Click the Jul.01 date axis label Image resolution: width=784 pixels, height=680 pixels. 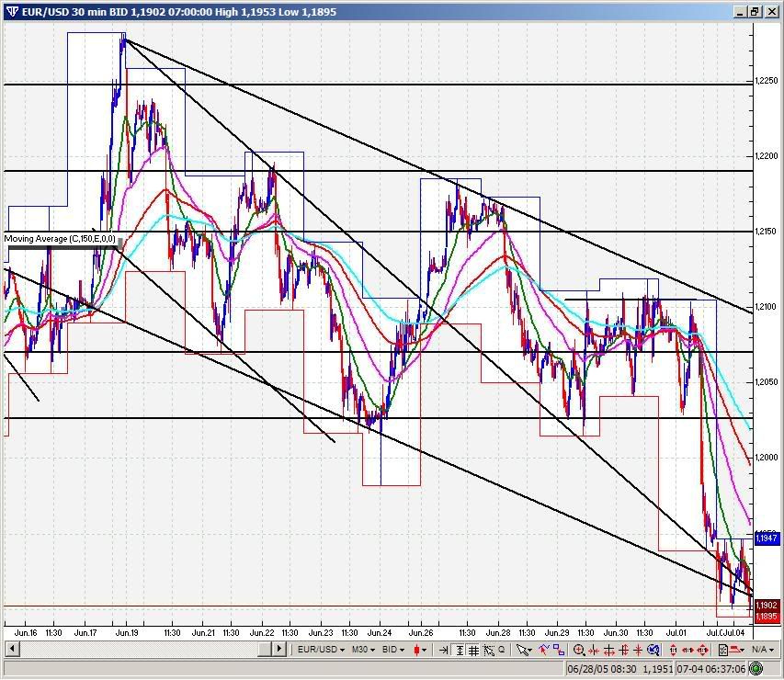click(x=676, y=632)
